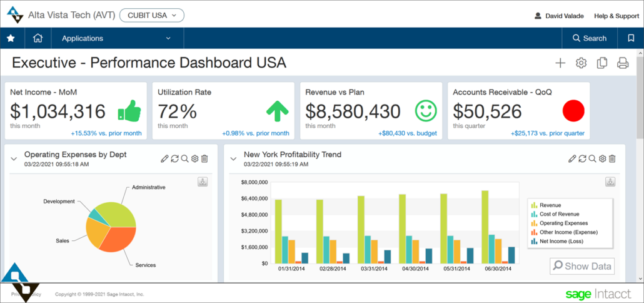Click the red circle on Accounts Receivable card
The width and height of the screenshot is (644, 303).
pos(573,111)
